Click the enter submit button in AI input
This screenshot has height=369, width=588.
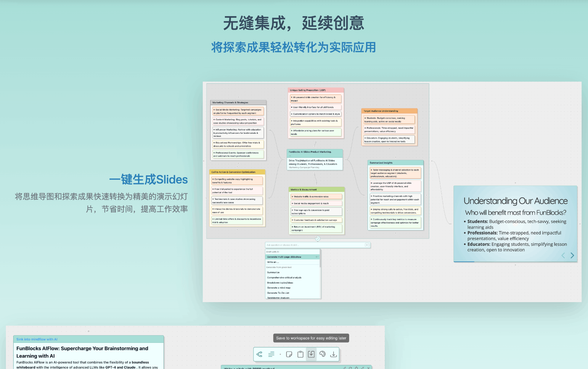[x=367, y=245]
